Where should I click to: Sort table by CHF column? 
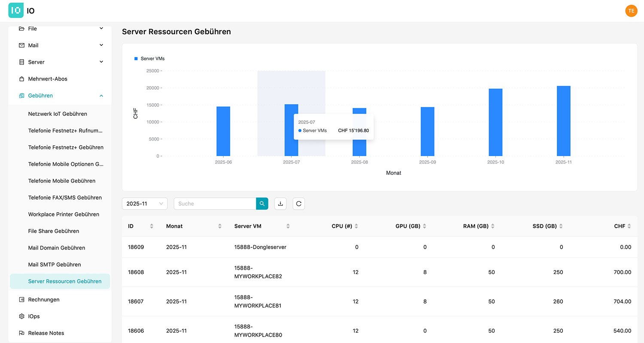coord(629,226)
